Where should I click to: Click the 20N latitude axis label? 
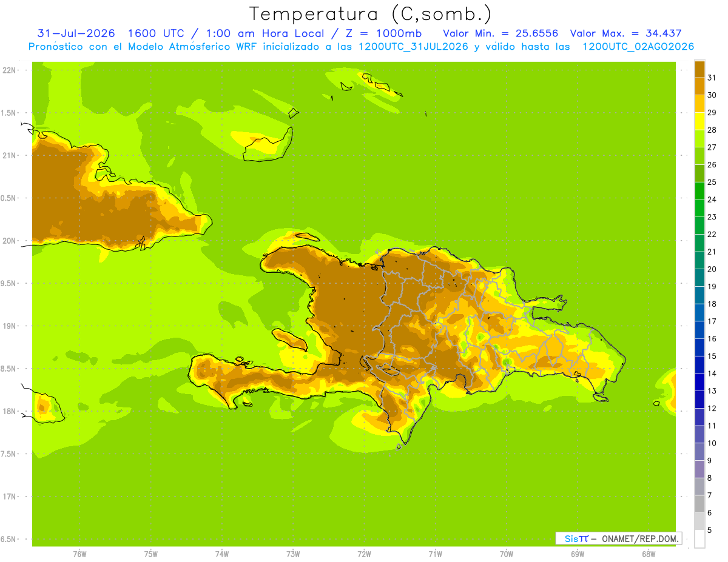9,241
